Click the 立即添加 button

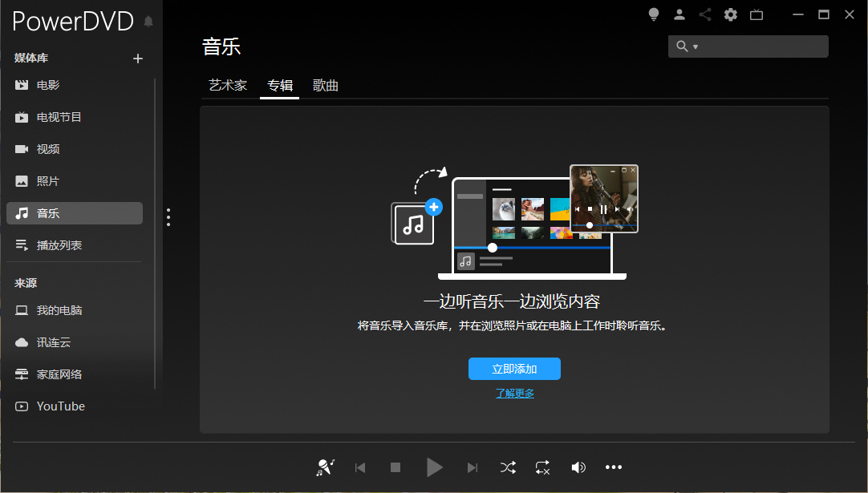pyautogui.click(x=514, y=368)
